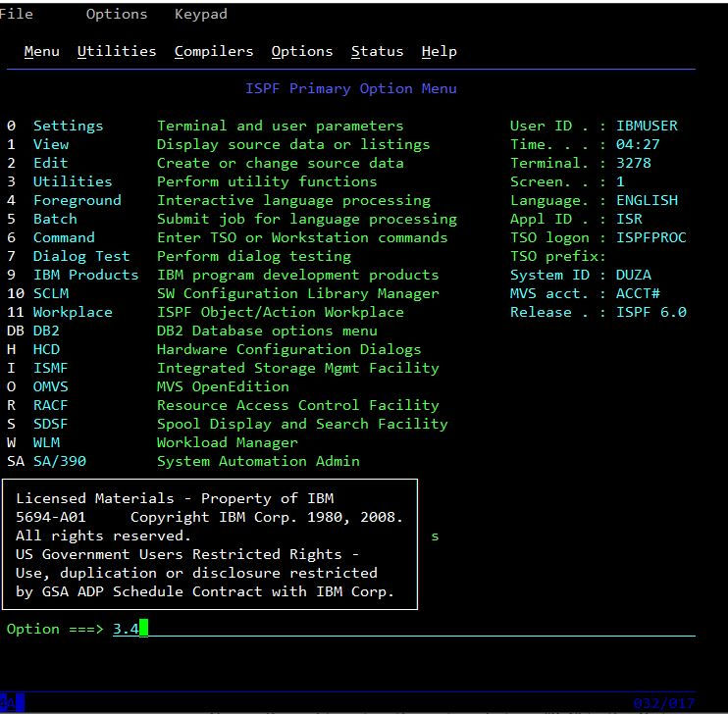
Task: Open the ISPF Options action bar pull-down
Action: (302, 51)
